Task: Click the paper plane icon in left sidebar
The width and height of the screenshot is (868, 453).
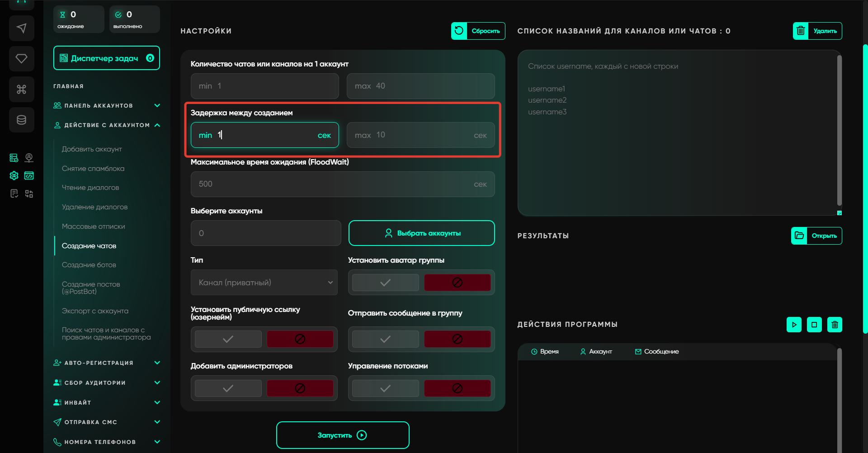Action: coord(21,28)
